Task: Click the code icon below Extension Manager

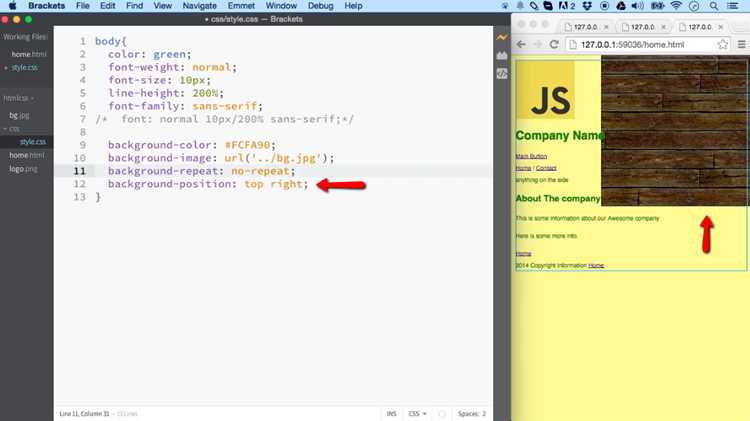Action: pyautogui.click(x=501, y=74)
